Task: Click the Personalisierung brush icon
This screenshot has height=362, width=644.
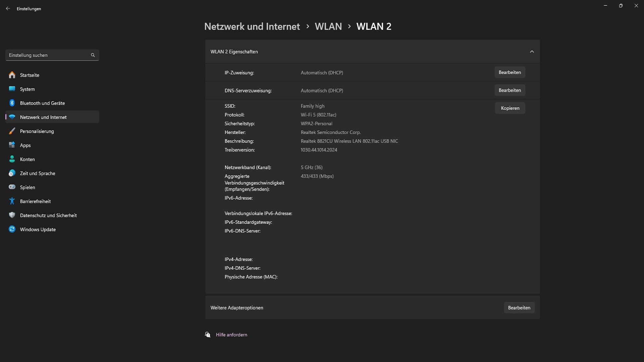Action: [12, 131]
